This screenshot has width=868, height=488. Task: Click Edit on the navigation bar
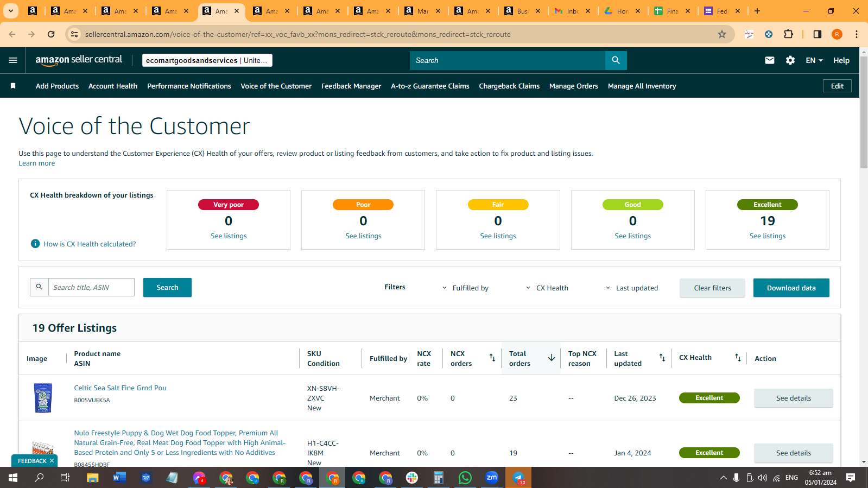click(x=837, y=86)
